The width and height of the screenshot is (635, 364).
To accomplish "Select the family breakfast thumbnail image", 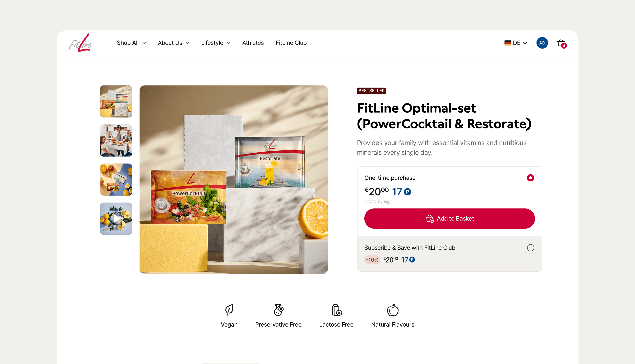I will click(116, 141).
